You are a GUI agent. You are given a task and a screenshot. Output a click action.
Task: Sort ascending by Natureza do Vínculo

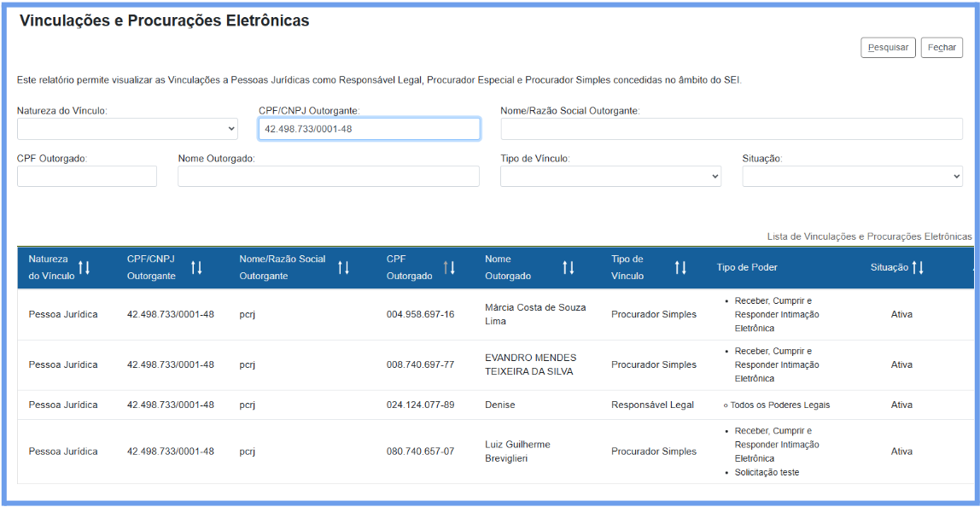click(x=81, y=268)
